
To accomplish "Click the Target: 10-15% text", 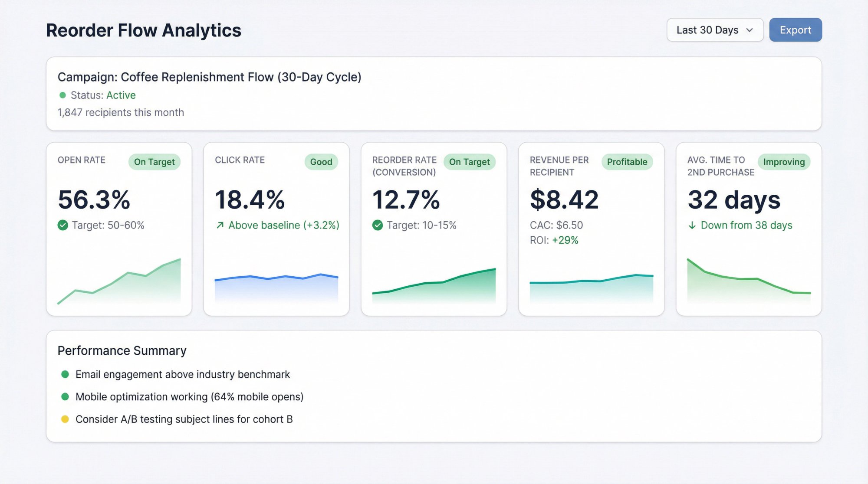I will coord(421,225).
